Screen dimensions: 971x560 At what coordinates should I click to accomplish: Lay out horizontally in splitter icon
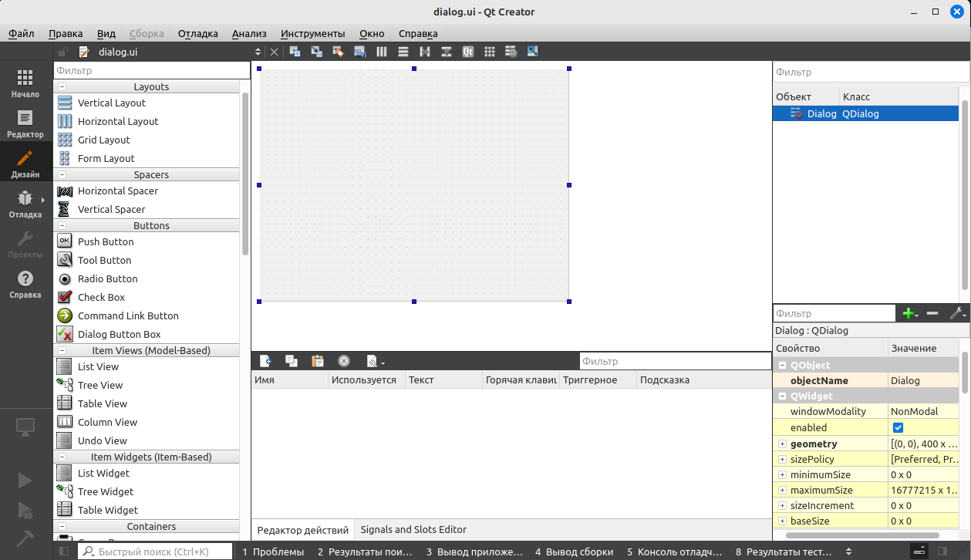click(424, 52)
